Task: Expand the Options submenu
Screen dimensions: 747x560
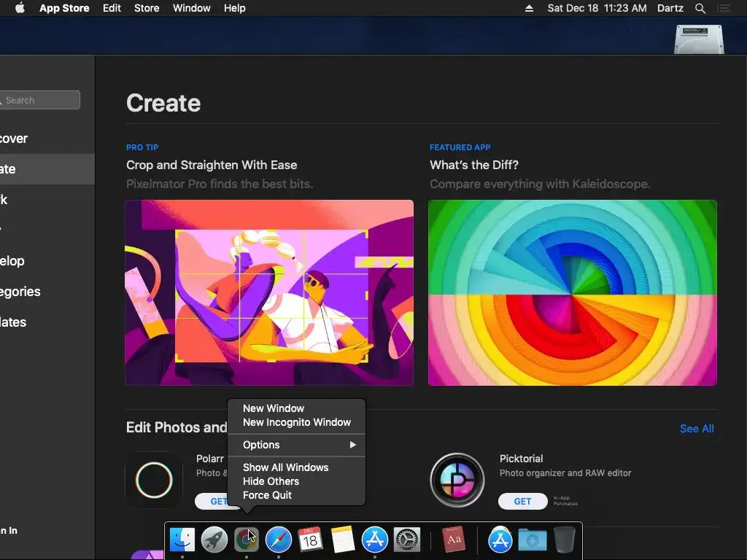Action: pyautogui.click(x=296, y=445)
